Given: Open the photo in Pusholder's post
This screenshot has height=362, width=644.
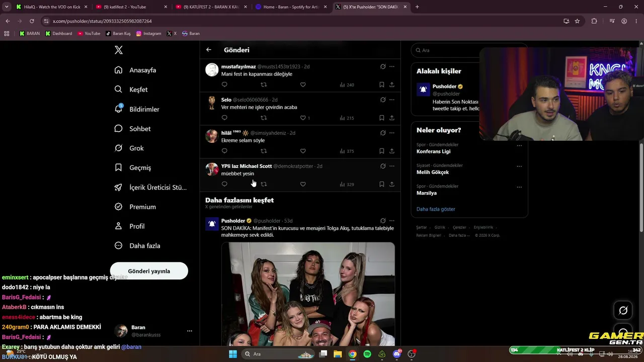Looking at the screenshot, I should tap(308, 294).
